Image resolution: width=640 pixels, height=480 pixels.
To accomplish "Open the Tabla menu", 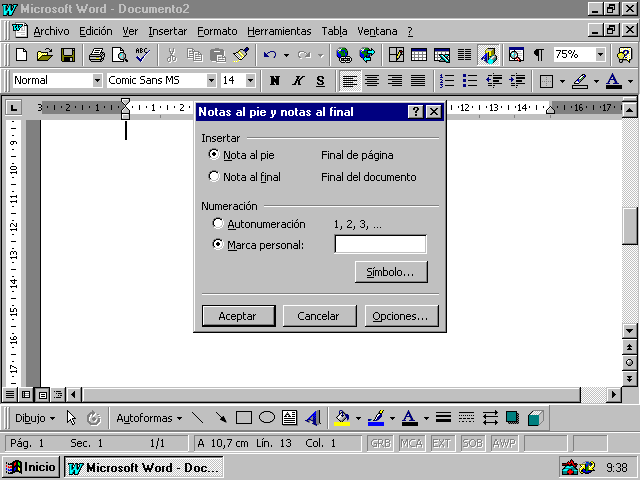I will pyautogui.click(x=334, y=31).
